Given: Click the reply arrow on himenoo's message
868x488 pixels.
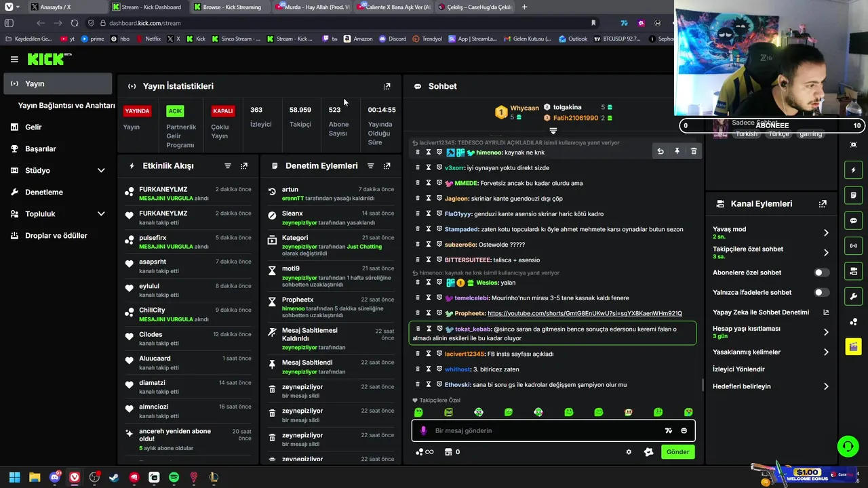Looking at the screenshot, I should coord(660,152).
